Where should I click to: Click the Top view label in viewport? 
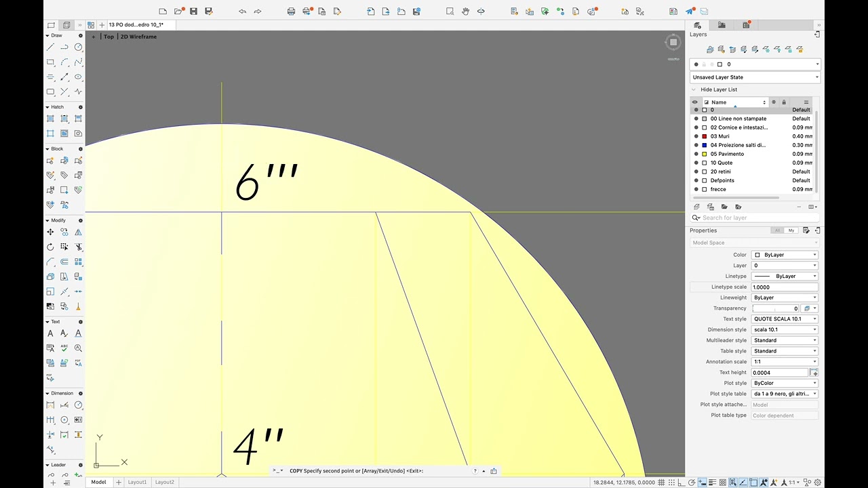coord(108,37)
